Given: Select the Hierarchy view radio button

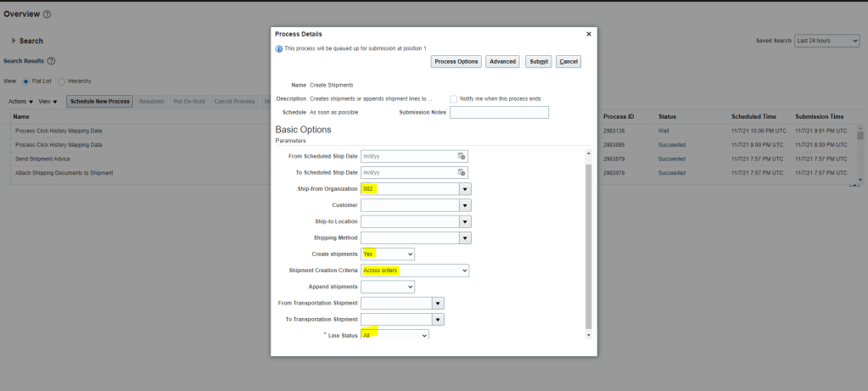Looking at the screenshot, I should (x=61, y=81).
